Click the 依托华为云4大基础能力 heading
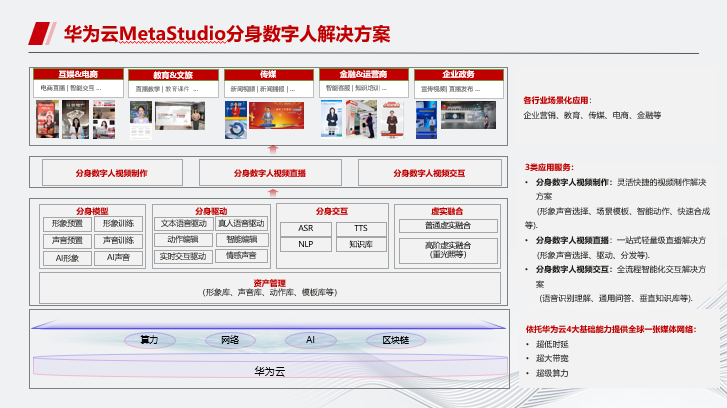The height and width of the screenshot is (408, 727). [611, 329]
